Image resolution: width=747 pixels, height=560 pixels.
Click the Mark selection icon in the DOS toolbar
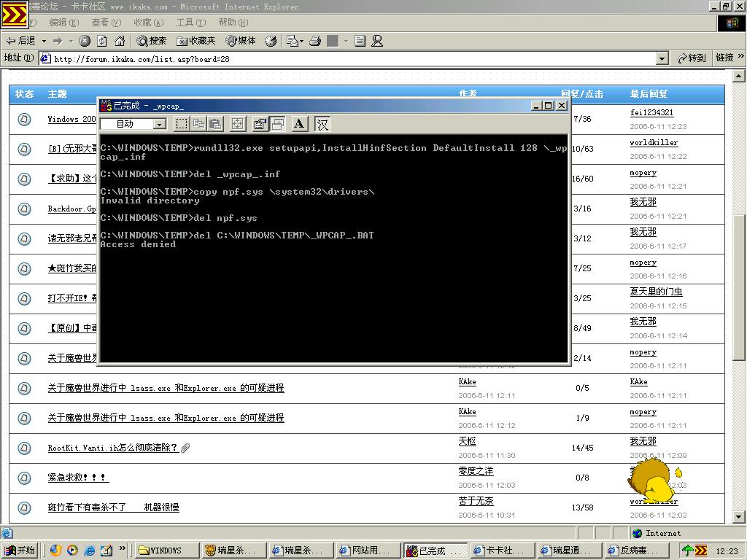pos(182,124)
